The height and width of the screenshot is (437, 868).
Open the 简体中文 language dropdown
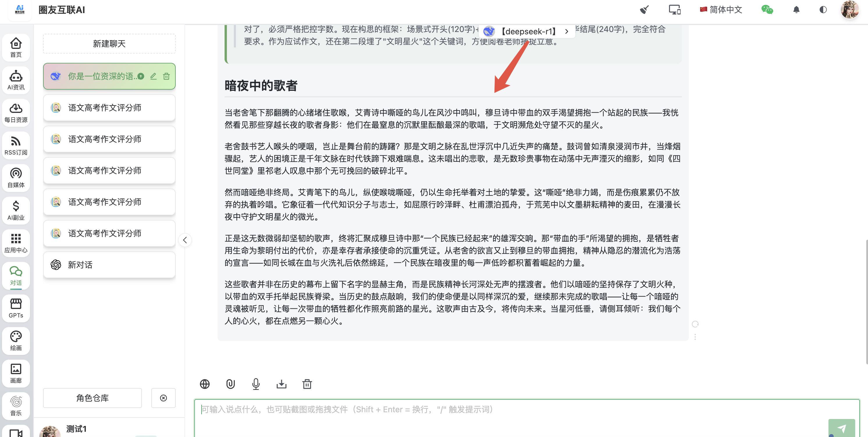click(721, 9)
